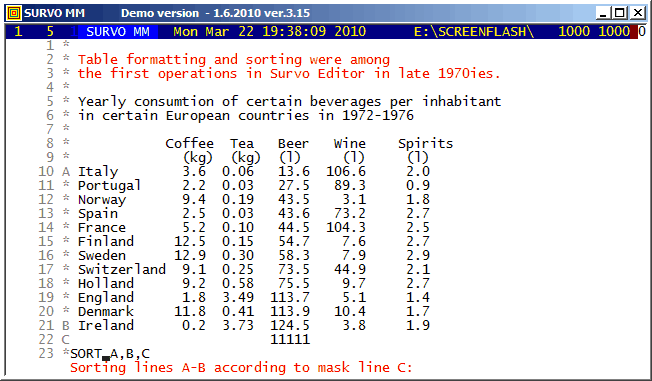The width and height of the screenshot is (652, 381).
Task: Click the SURVO MM title bar icon
Action: 14,13
